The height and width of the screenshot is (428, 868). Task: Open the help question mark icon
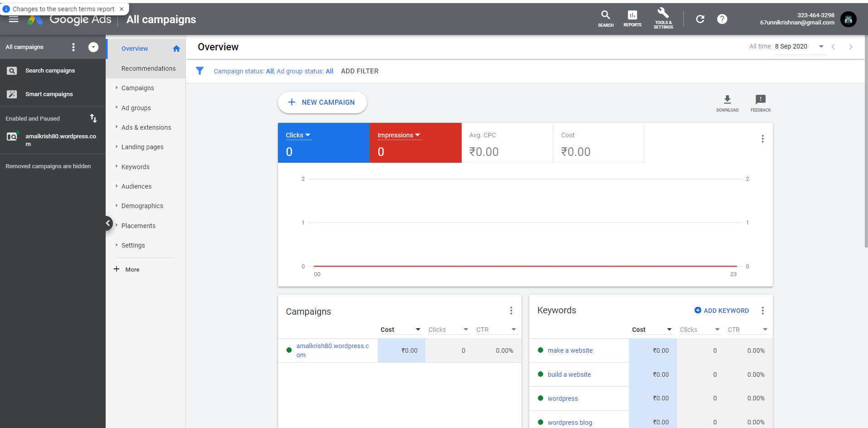[722, 19]
